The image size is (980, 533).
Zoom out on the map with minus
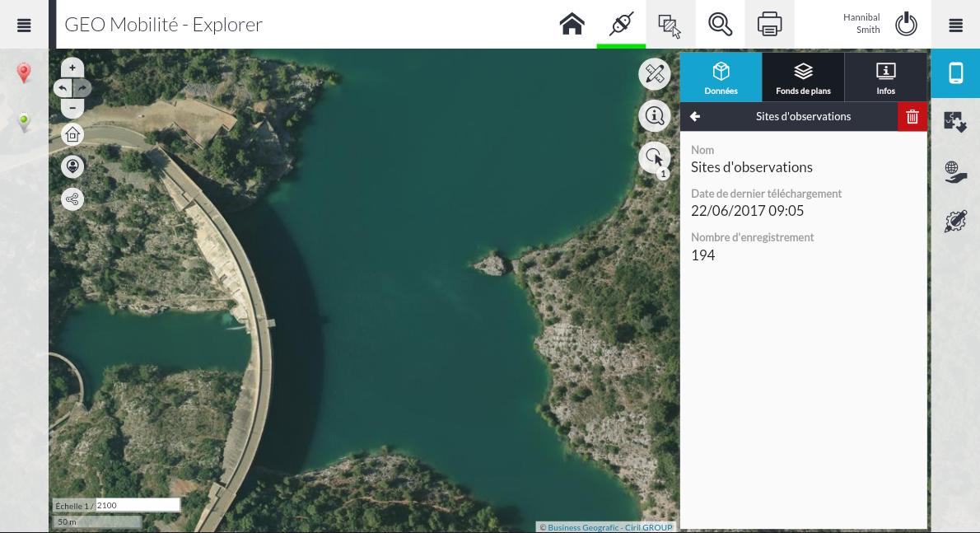[x=72, y=108]
